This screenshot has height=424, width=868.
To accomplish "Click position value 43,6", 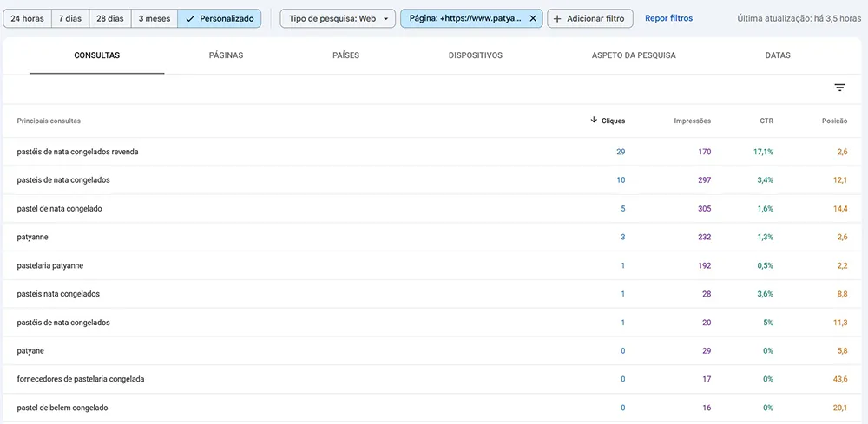I will pos(840,379).
